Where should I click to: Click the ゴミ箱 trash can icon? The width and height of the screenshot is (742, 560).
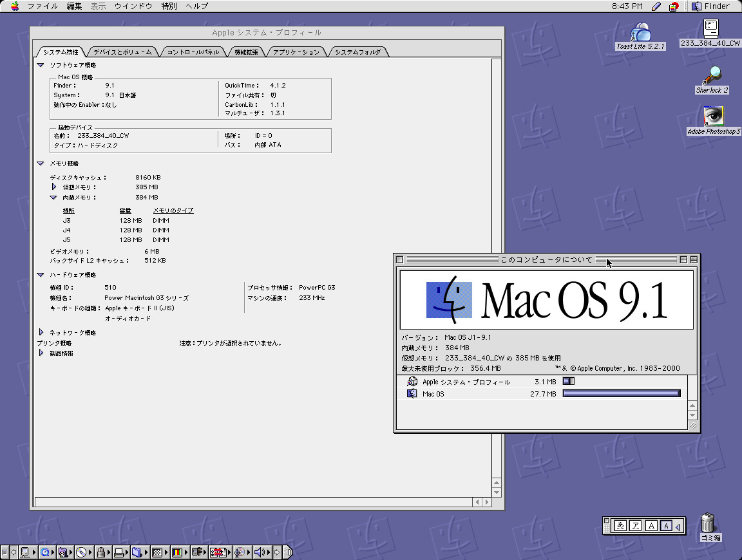click(x=707, y=522)
